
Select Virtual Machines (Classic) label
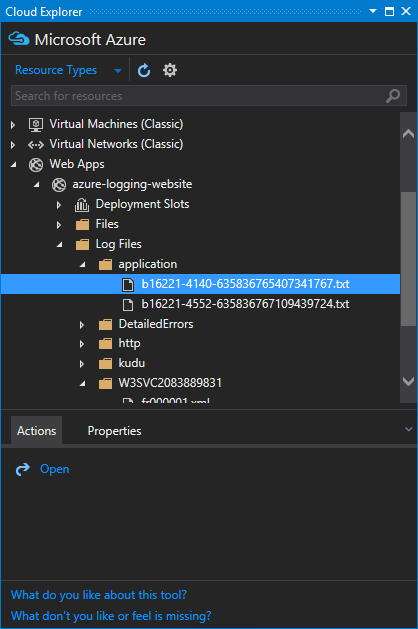coord(116,124)
